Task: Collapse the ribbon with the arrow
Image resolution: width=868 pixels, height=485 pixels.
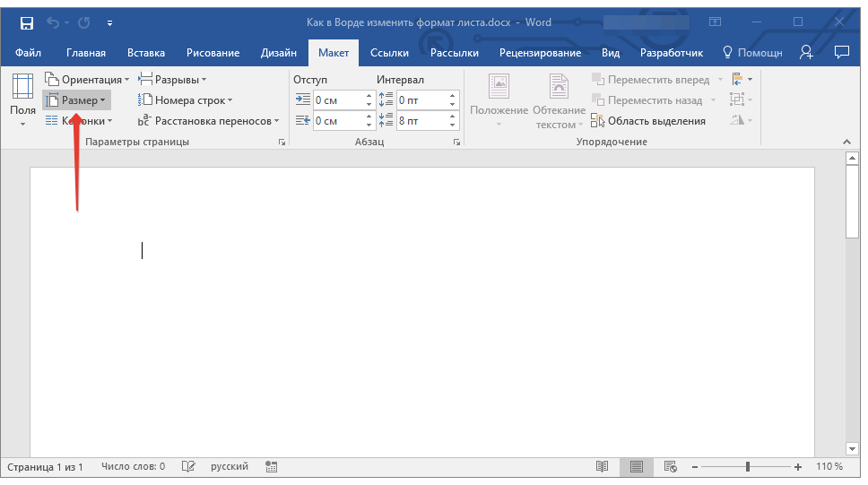Action: tap(845, 143)
